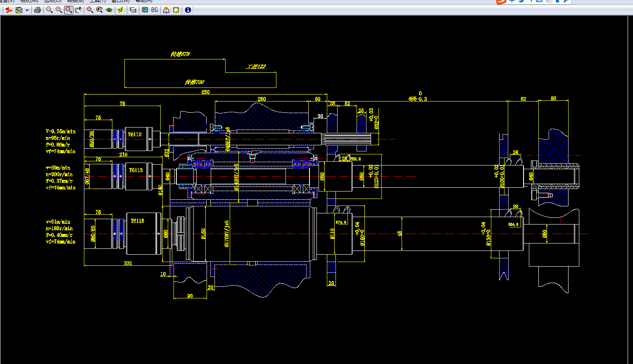Click the window frame view icon
The width and height of the screenshot is (633, 364).
click(145, 10)
